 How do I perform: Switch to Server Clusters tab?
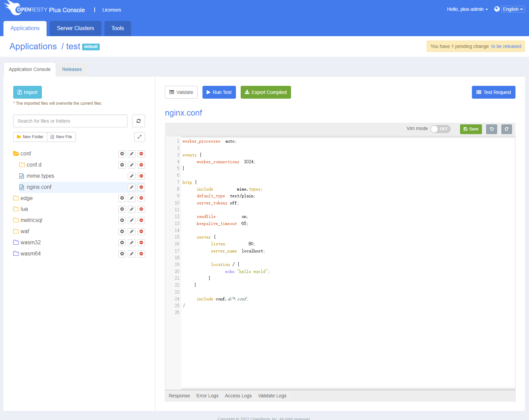tap(75, 28)
